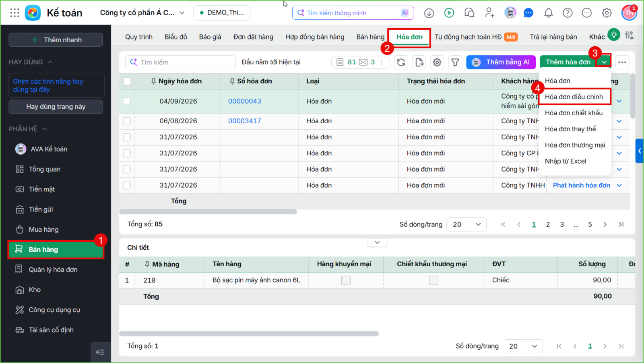This screenshot has width=644, height=363.
Task: Open the table settings gear icon
Action: pyautogui.click(x=437, y=62)
